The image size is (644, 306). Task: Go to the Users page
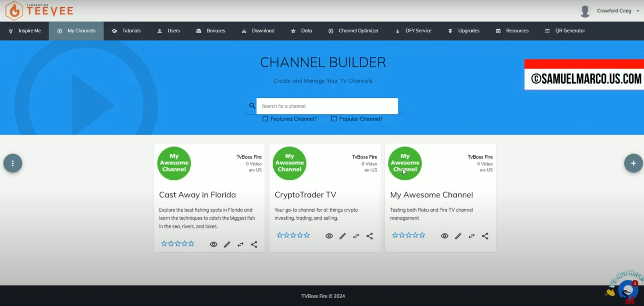(x=169, y=31)
